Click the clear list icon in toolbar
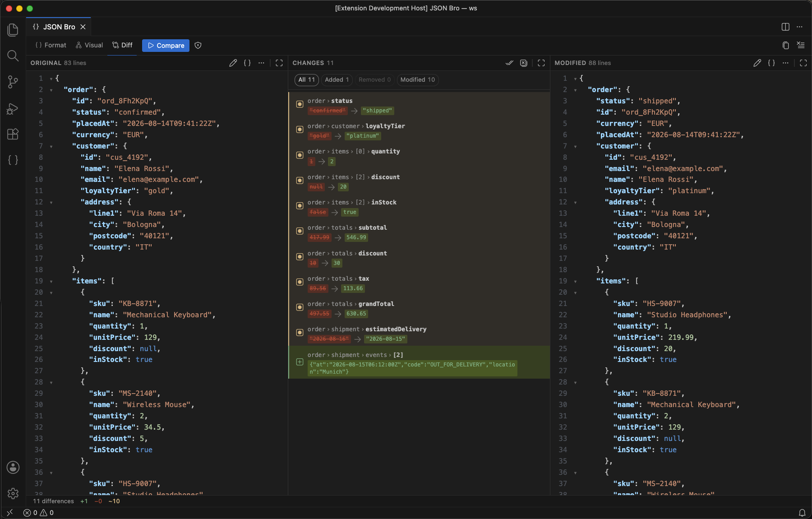The height and width of the screenshot is (519, 812). (801, 45)
